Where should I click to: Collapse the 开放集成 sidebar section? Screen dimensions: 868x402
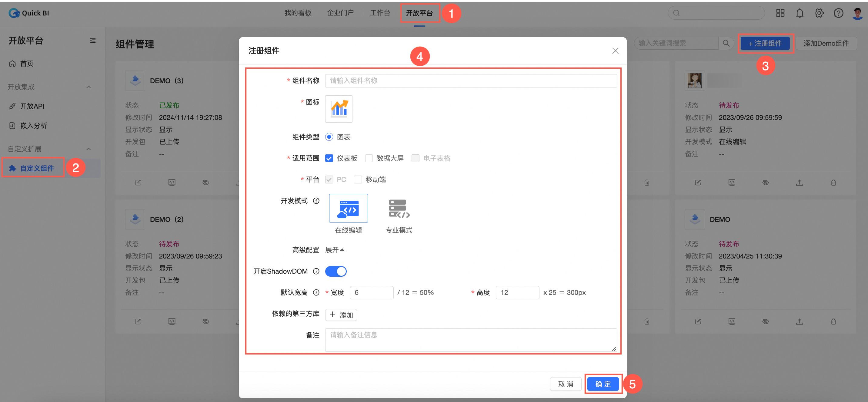(88, 87)
